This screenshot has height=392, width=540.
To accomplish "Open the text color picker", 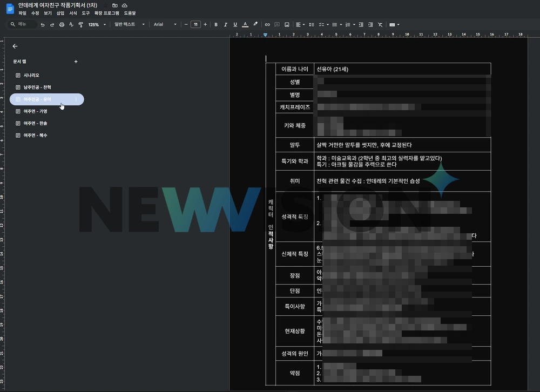I will (245, 25).
